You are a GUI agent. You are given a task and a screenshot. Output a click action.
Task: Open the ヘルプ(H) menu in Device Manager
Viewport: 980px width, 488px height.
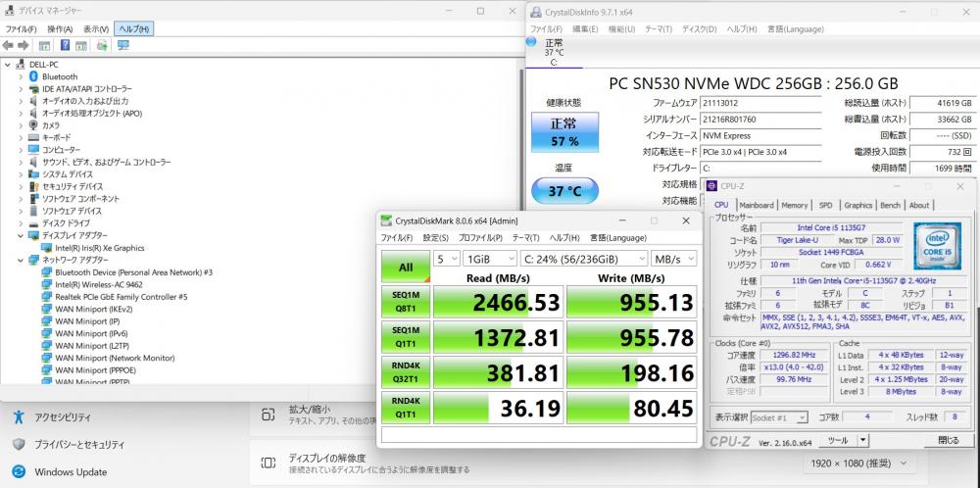tap(133, 29)
